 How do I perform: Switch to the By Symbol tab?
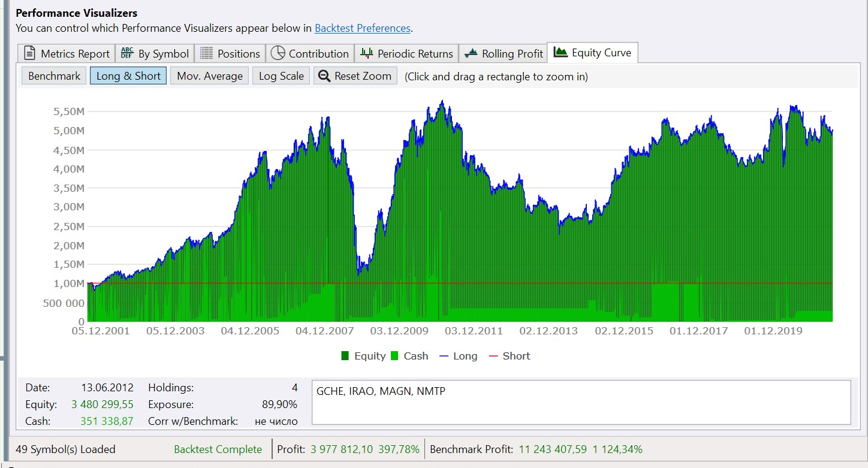pos(155,53)
